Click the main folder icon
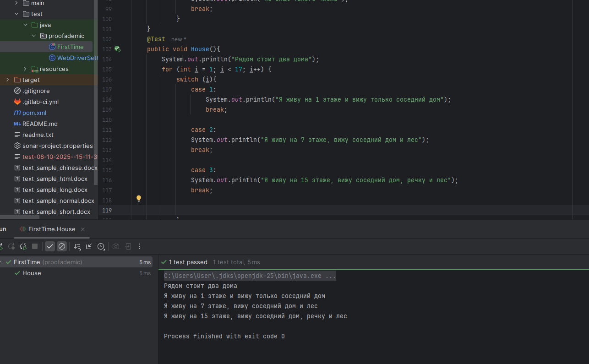589x364 pixels. tap(26, 3)
